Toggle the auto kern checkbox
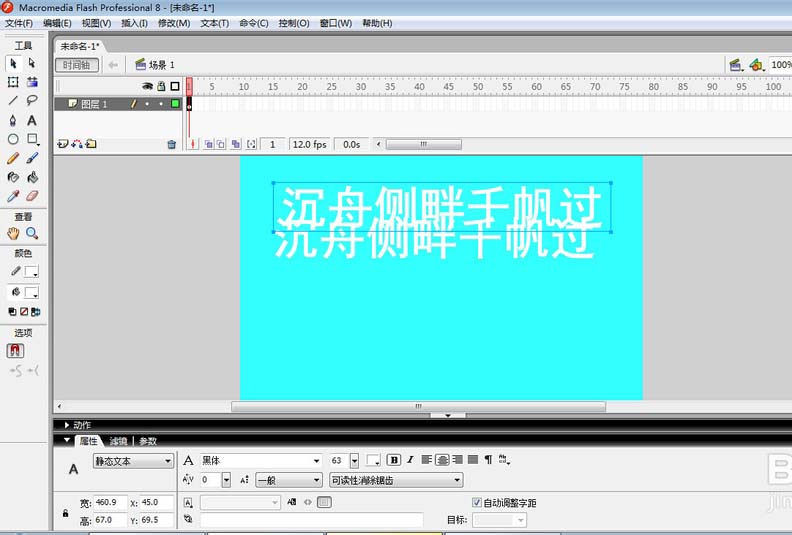Screen dimensions: 792x535 click(x=476, y=502)
